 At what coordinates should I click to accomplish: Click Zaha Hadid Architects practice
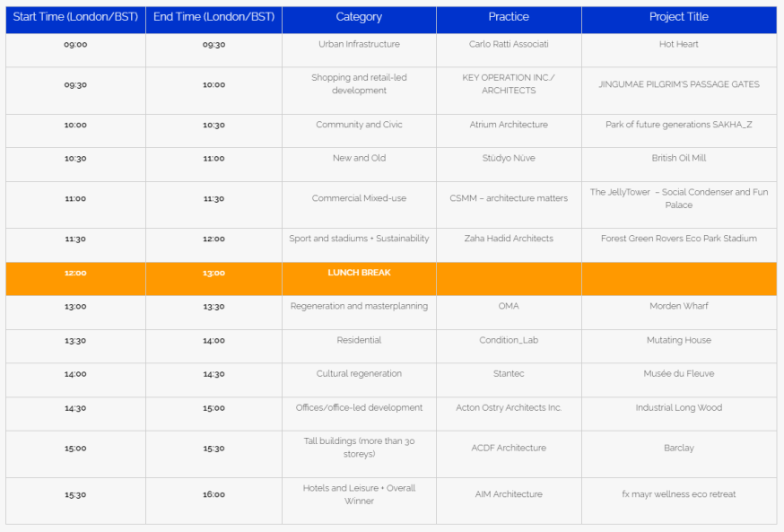click(509, 239)
